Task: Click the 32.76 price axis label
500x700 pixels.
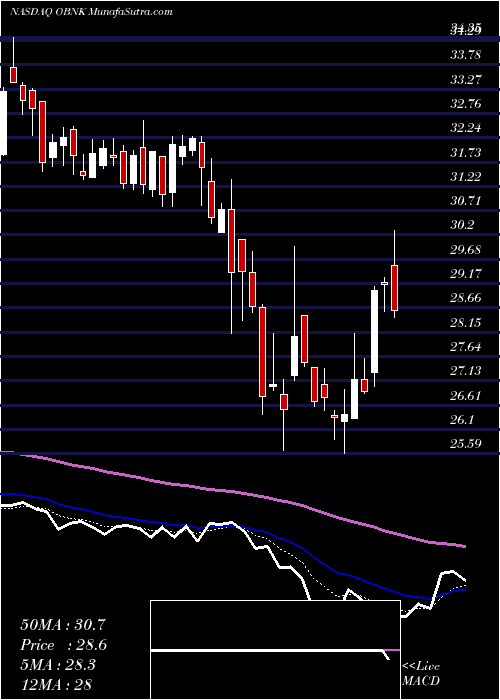Action: click(x=466, y=104)
